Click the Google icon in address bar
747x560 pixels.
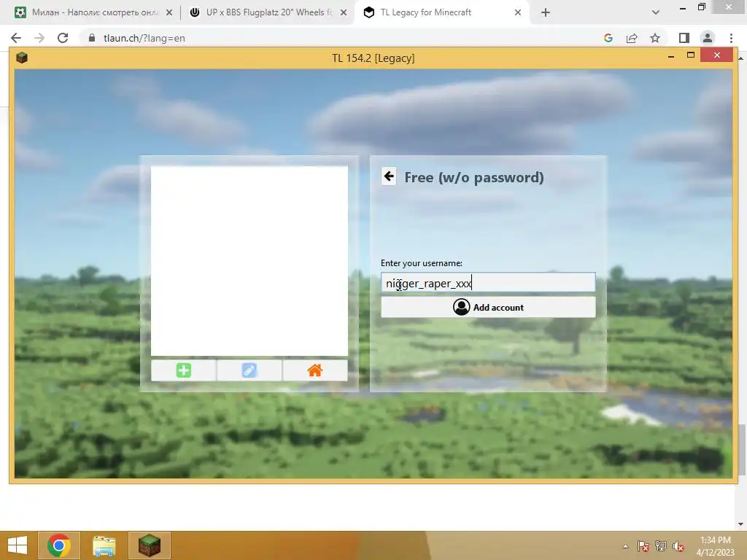pyautogui.click(x=608, y=38)
